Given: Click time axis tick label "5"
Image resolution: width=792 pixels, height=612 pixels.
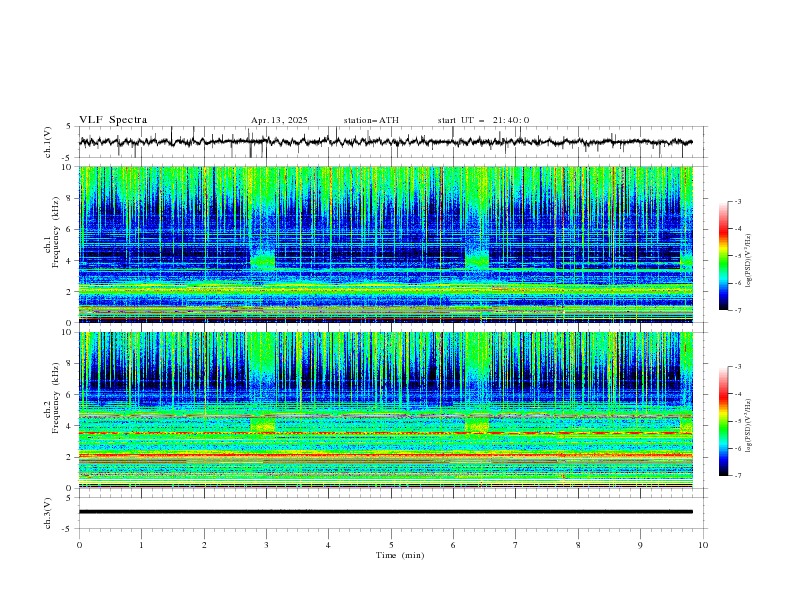Looking at the screenshot, I should (391, 545).
